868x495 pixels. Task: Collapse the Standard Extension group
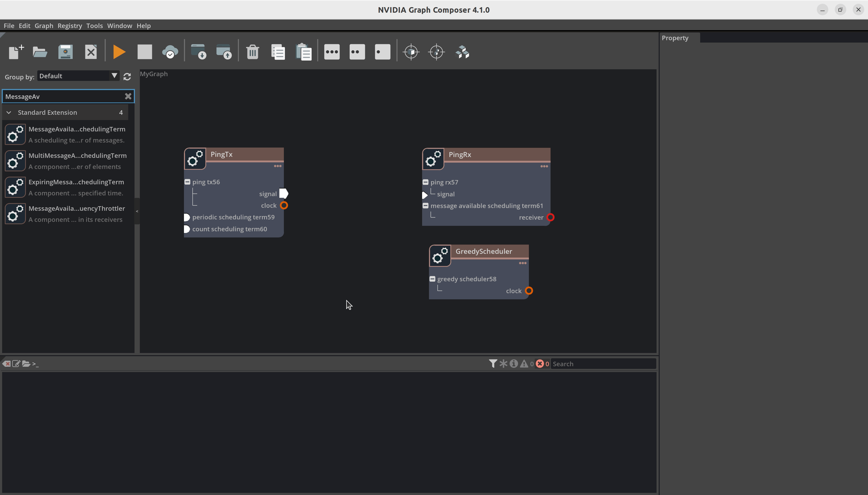(9, 113)
